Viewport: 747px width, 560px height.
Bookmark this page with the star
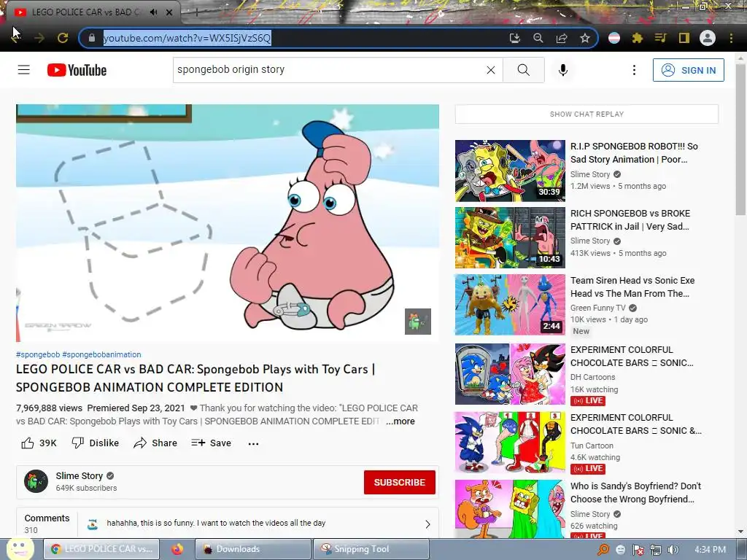click(585, 38)
